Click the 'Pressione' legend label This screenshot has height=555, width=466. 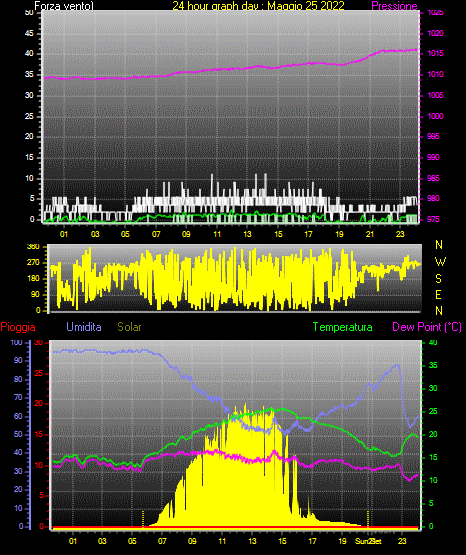[394, 6]
